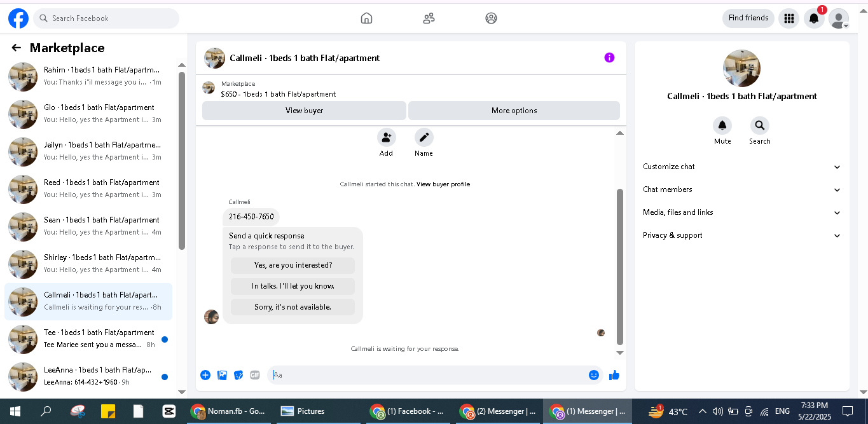
Task: Open Tee conversation
Action: tap(88, 339)
